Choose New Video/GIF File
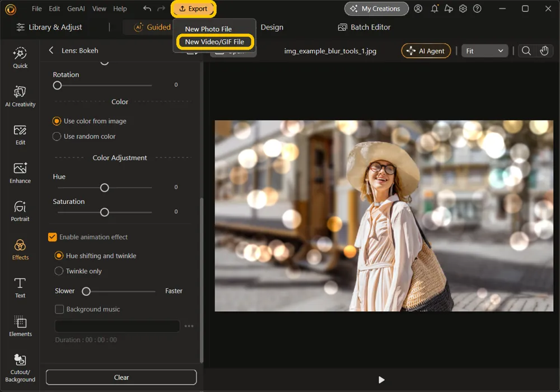The image size is (560, 392). (x=214, y=42)
